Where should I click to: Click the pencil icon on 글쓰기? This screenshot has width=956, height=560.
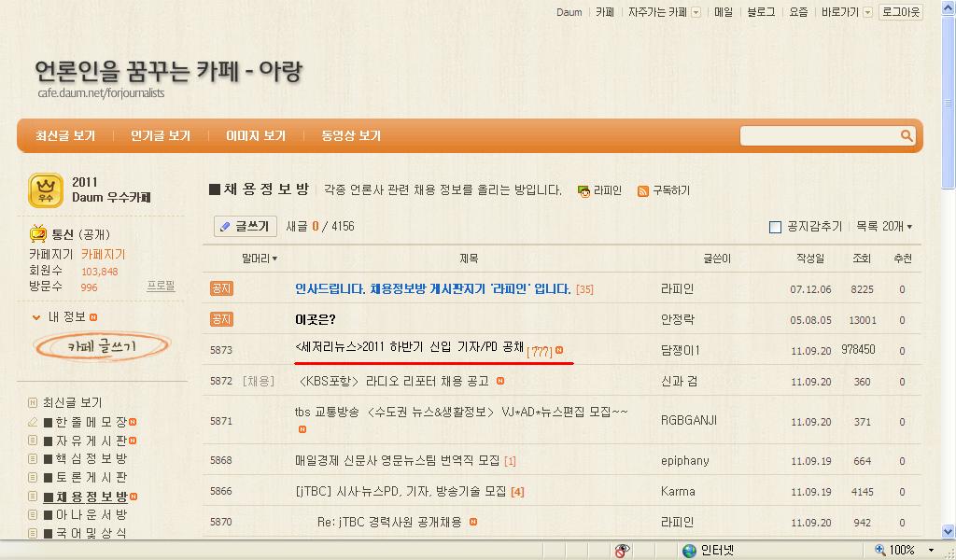point(225,227)
